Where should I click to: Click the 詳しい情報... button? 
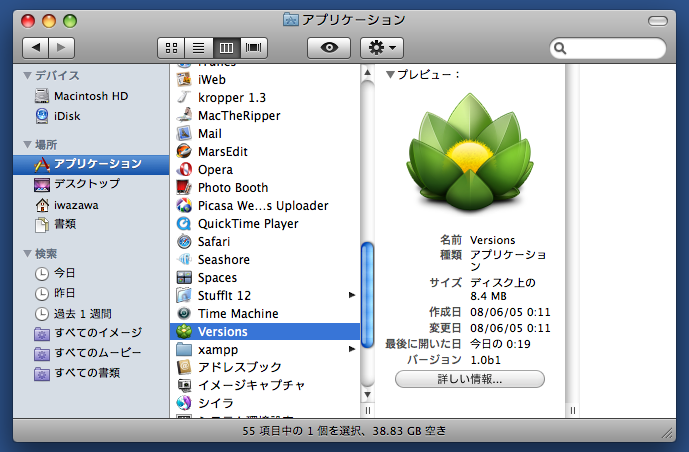point(469,379)
